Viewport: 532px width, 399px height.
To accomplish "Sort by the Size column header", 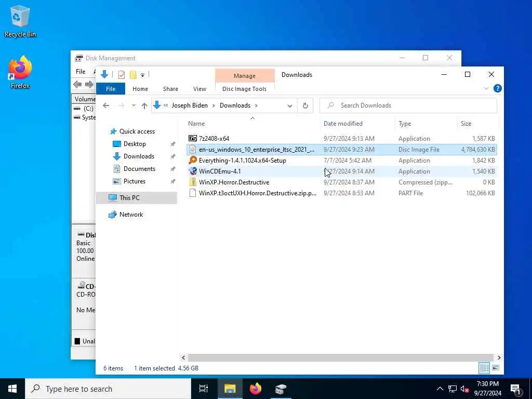I will (x=466, y=124).
